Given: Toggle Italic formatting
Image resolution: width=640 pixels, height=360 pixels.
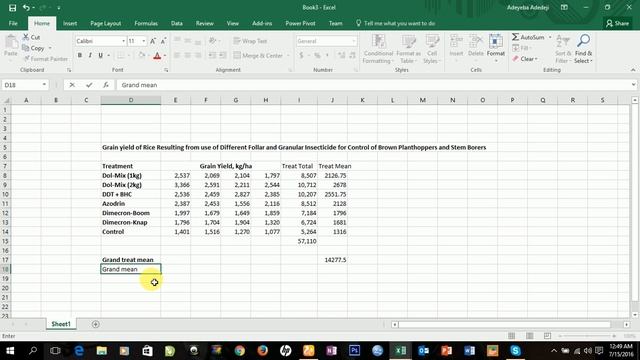Looking at the screenshot, I should click(90, 55).
